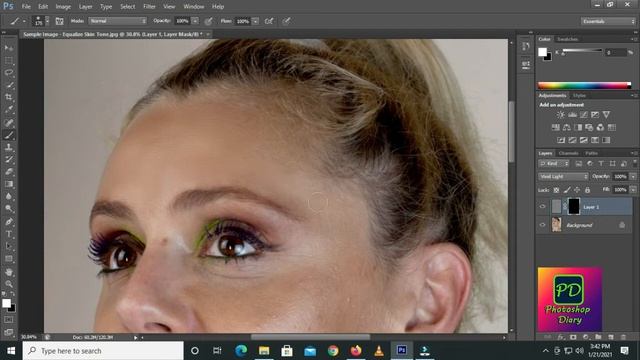Viewport: 640px width, 360px height.
Task: Select the History Brush tool
Action: (x=9, y=159)
